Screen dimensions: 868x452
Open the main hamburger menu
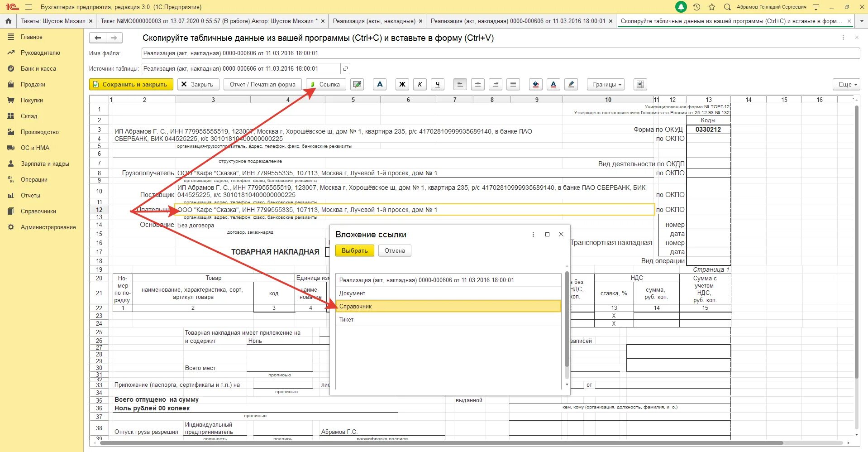(29, 7)
